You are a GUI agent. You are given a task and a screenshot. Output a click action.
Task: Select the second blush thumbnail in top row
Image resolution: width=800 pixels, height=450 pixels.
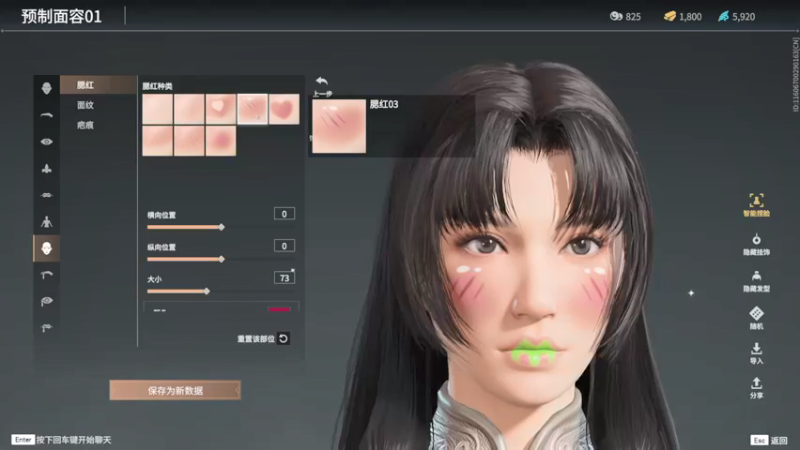(x=189, y=109)
